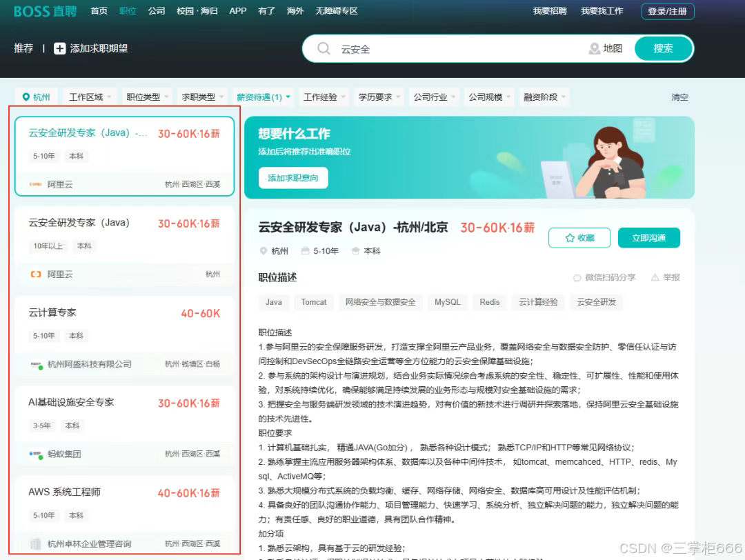The height and width of the screenshot is (560, 745).
Task: Click the 网络安全与数据安全 tag
Action: tap(380, 302)
